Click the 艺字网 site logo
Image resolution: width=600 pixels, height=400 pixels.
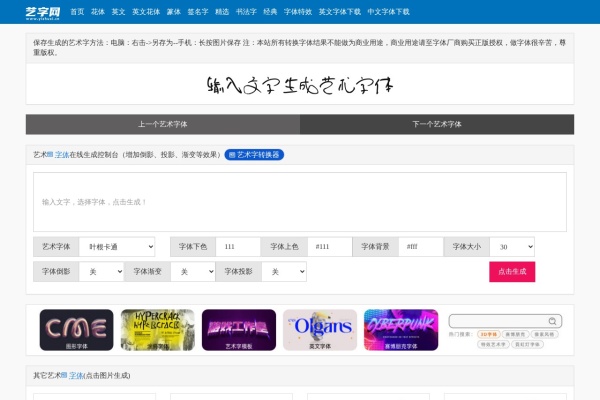42,13
